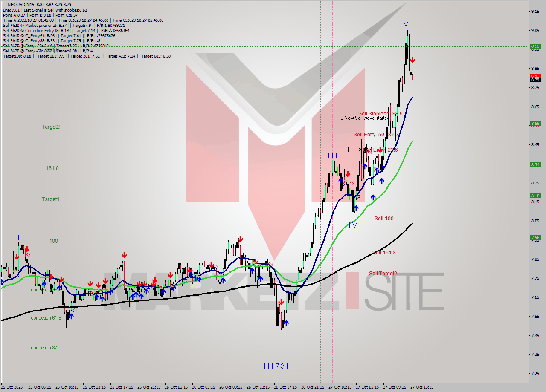Click the 'Sell 100' label
This screenshot has height=392, width=546.
coord(384,219)
